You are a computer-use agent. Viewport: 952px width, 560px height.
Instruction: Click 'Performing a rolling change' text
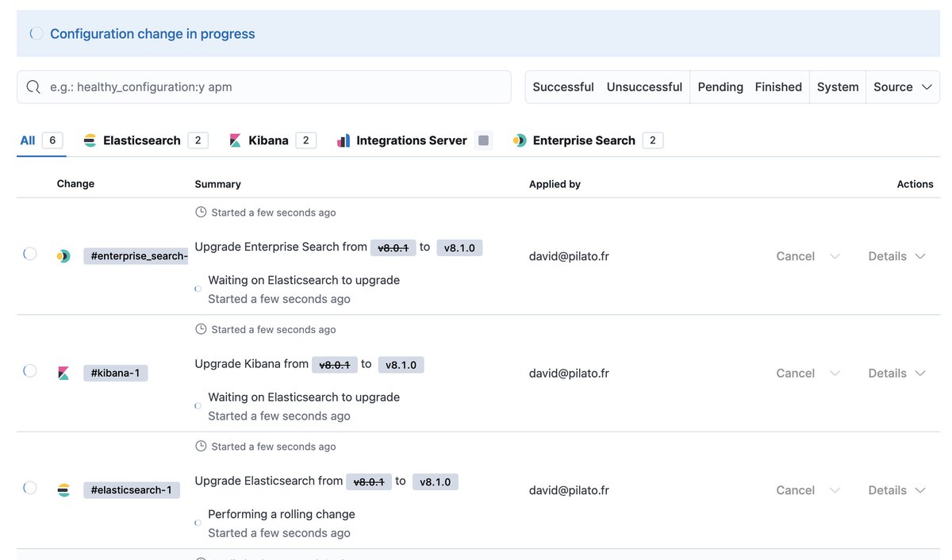(x=282, y=514)
